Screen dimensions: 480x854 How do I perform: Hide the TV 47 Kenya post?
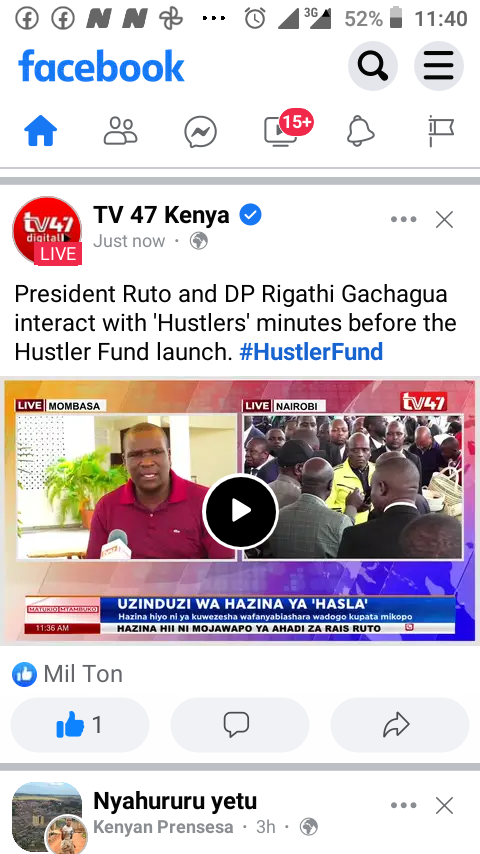tap(445, 219)
